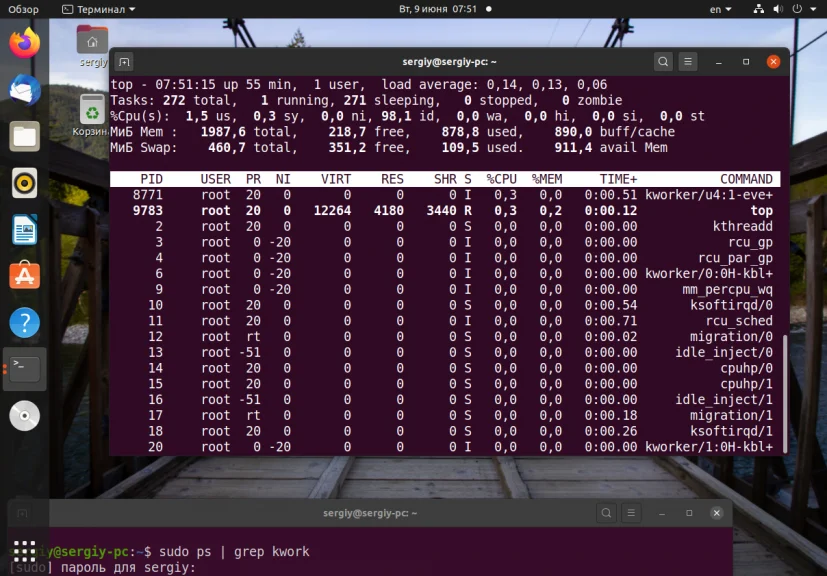Expand the system menu arrow in top bar
Screen dimensions: 827x576
[x=813, y=9]
